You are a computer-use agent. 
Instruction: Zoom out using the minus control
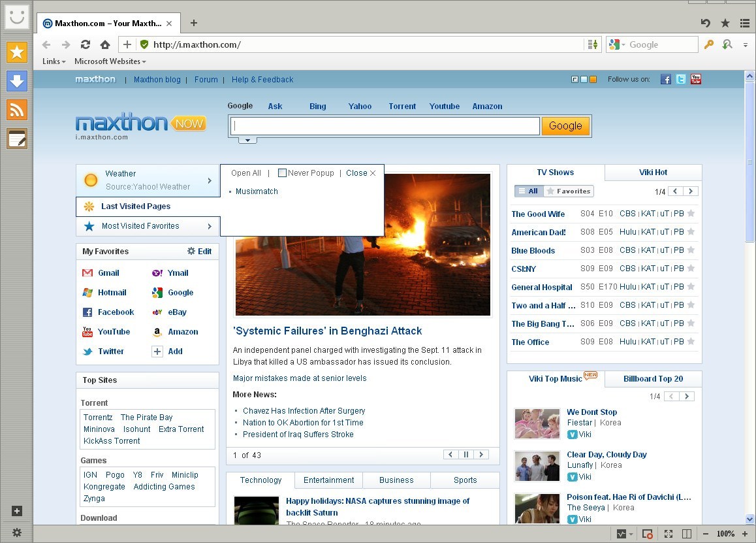click(x=706, y=534)
